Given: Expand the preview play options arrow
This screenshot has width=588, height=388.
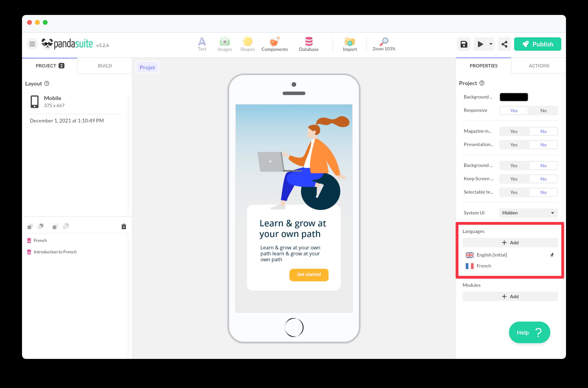Looking at the screenshot, I should pyautogui.click(x=491, y=44).
